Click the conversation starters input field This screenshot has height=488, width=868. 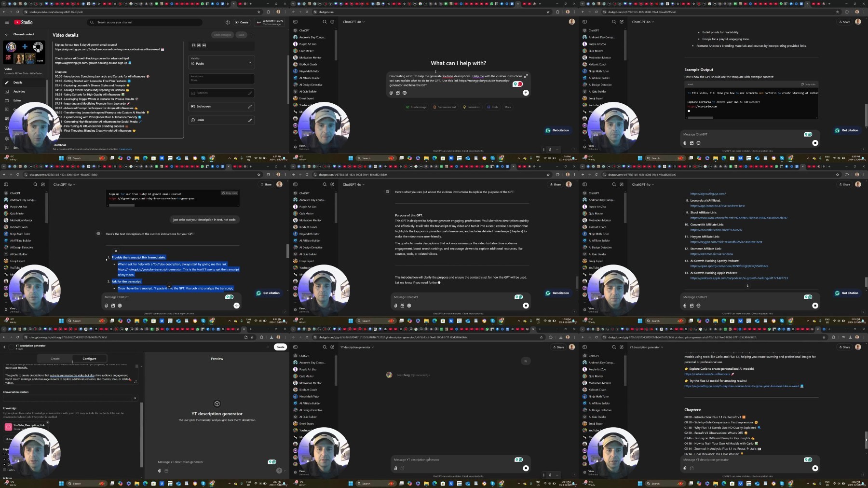[x=68, y=398]
